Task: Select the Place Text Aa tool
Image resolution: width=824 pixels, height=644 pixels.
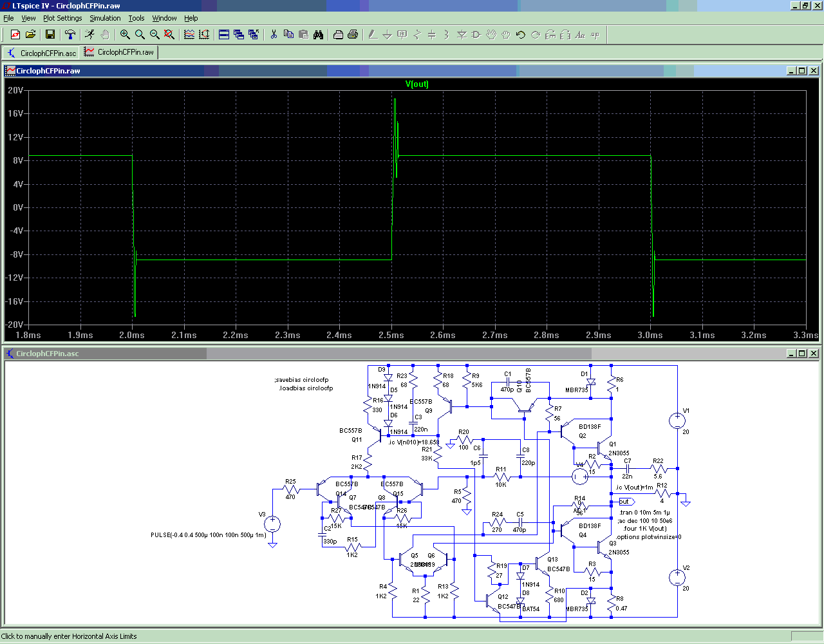Action: pos(580,35)
